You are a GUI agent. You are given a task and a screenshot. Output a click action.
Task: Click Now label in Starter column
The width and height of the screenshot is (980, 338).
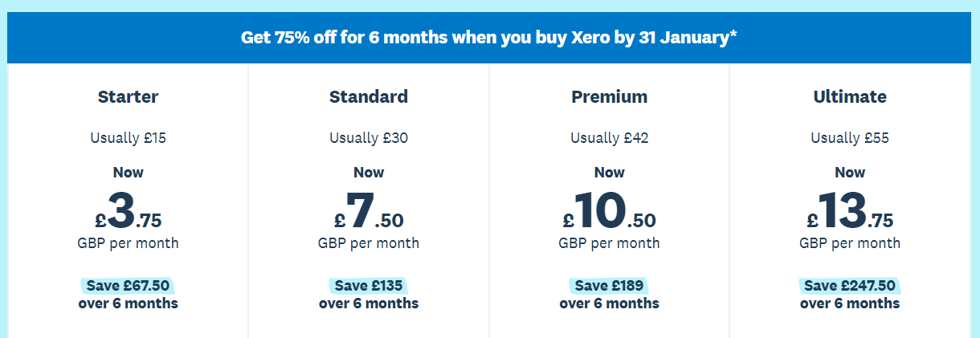128,172
